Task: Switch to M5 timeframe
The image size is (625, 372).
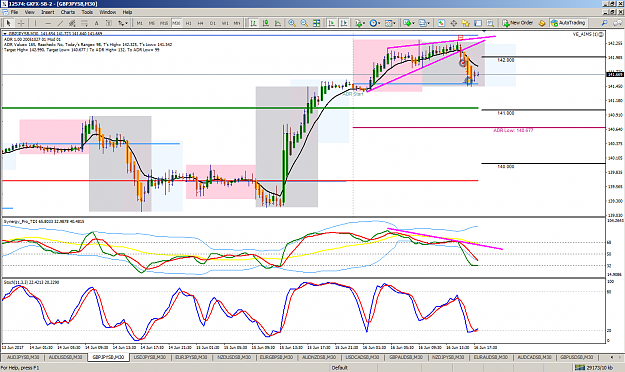Action: coord(151,23)
